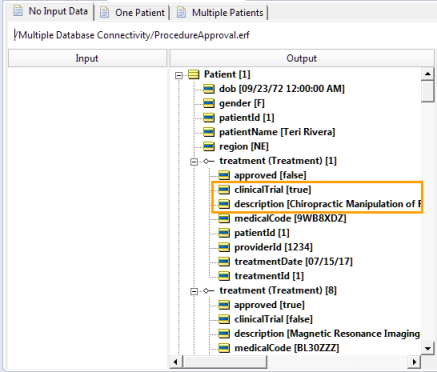Click the Chiropractic description attribute icon
This screenshot has width=437, height=372.
(x=224, y=204)
